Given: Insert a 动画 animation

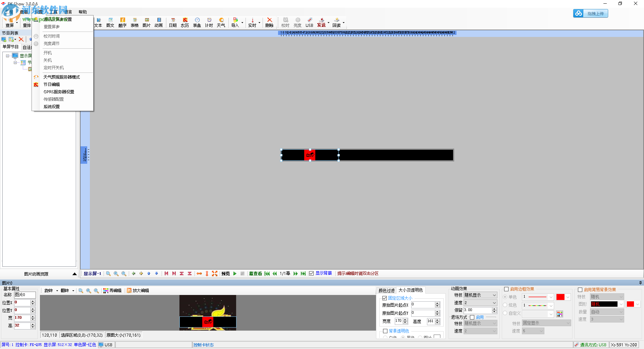Looking at the screenshot, I should pos(159,22).
